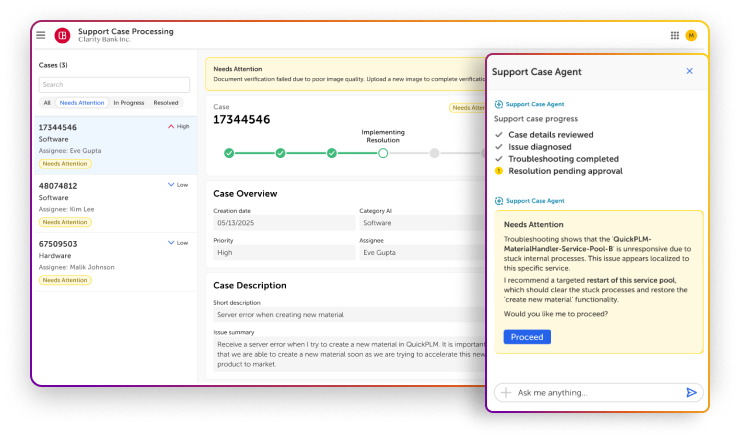Switch to the In Progress filter tab

(128, 103)
